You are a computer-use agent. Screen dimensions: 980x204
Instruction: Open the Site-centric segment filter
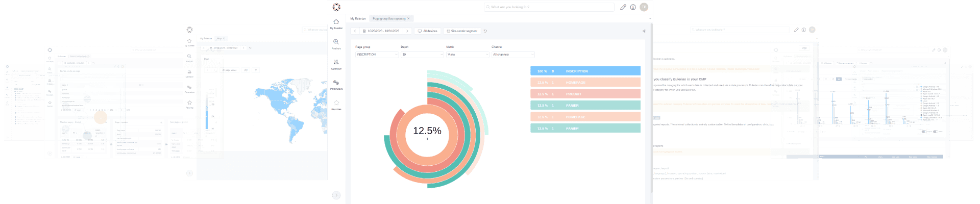(x=462, y=31)
